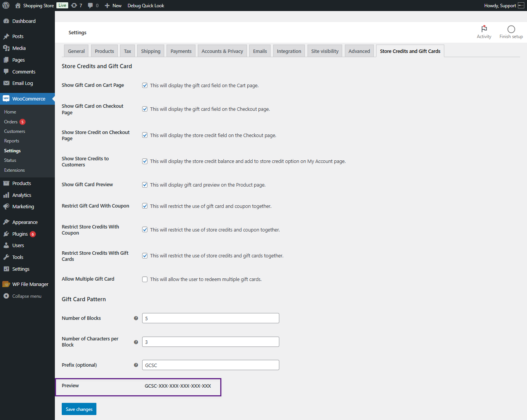Open WooCommerce Customers submenu
The width and height of the screenshot is (527, 420).
pyautogui.click(x=14, y=131)
